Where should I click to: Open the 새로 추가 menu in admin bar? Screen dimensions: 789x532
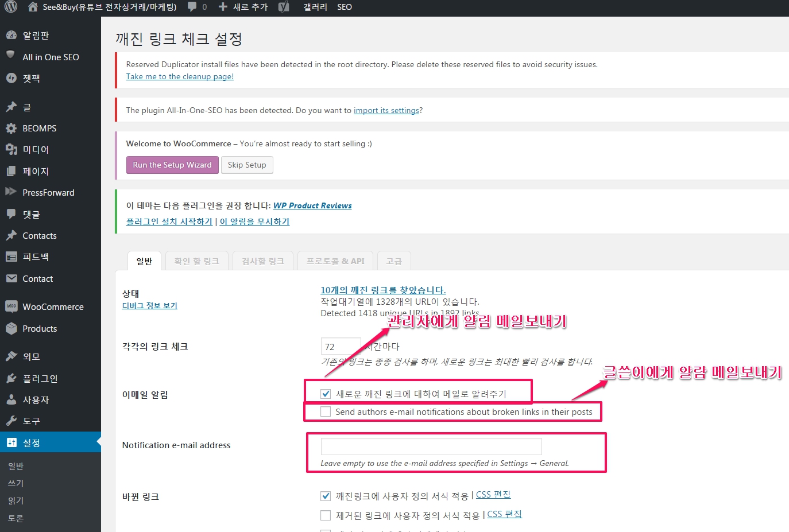click(x=243, y=7)
